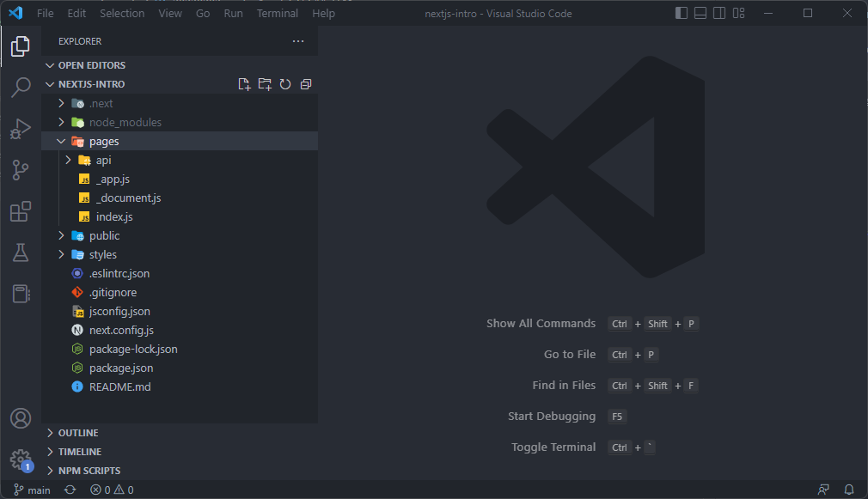The image size is (868, 499).
Task: Open the README.md file
Action: click(180, 386)
